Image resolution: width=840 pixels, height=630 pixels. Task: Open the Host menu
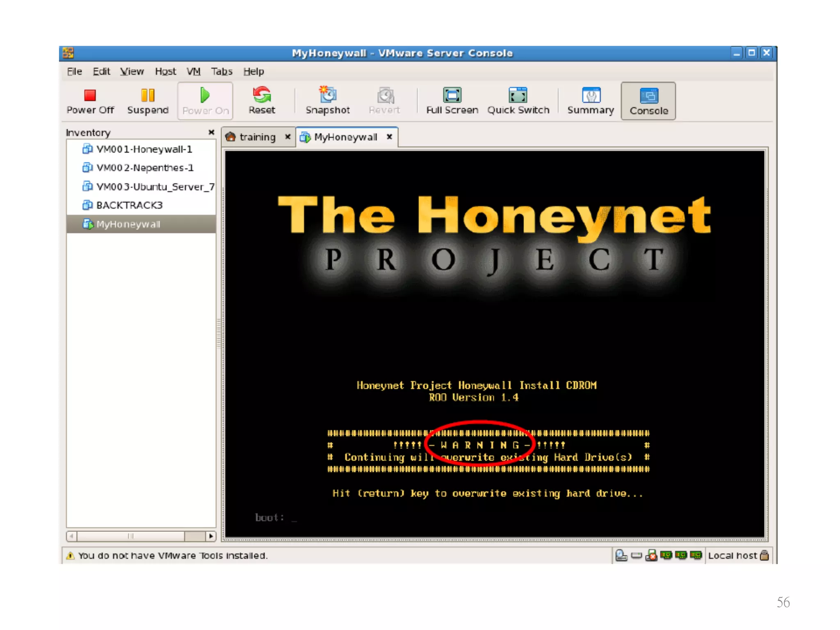pyautogui.click(x=165, y=71)
